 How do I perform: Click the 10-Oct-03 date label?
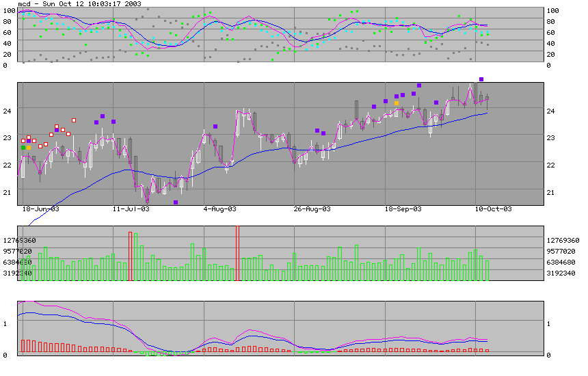[492, 209]
